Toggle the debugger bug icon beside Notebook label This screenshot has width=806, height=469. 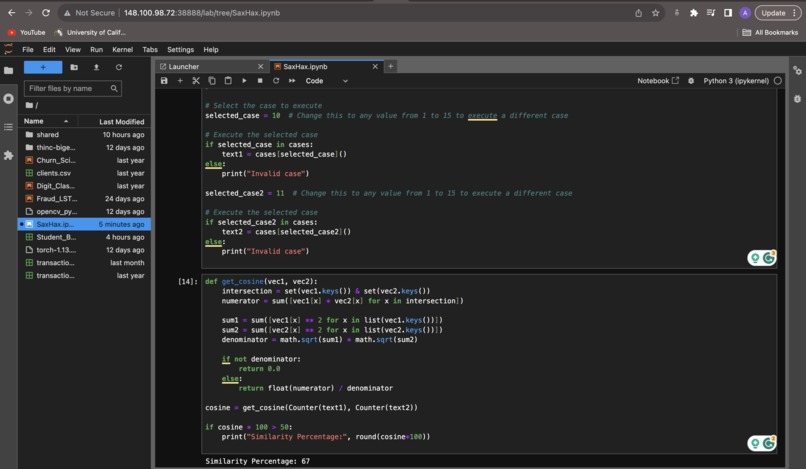coord(691,81)
